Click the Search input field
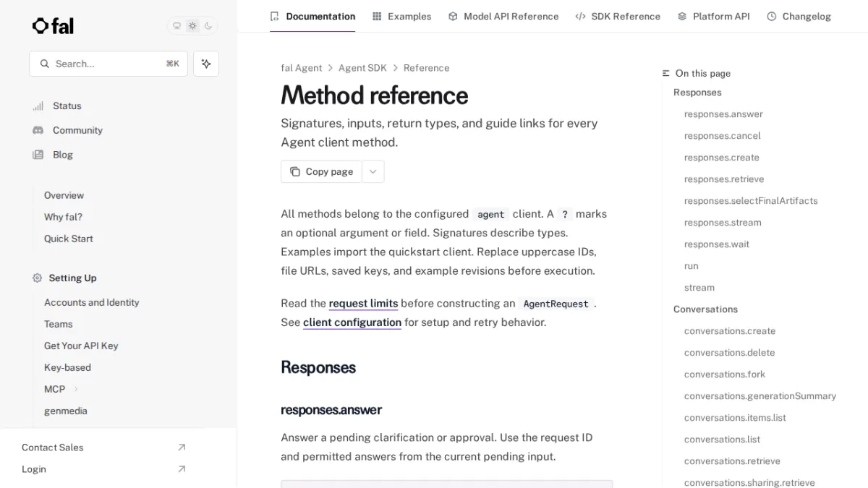The image size is (868, 488). pyautogui.click(x=109, y=64)
